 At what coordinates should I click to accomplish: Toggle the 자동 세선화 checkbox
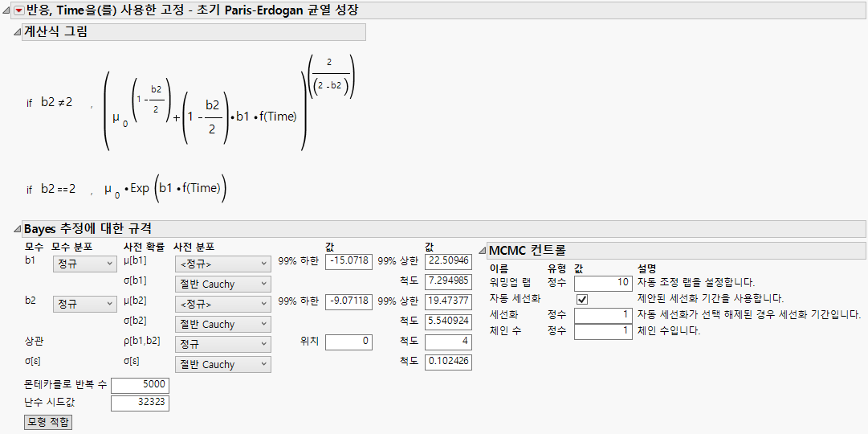(582, 299)
